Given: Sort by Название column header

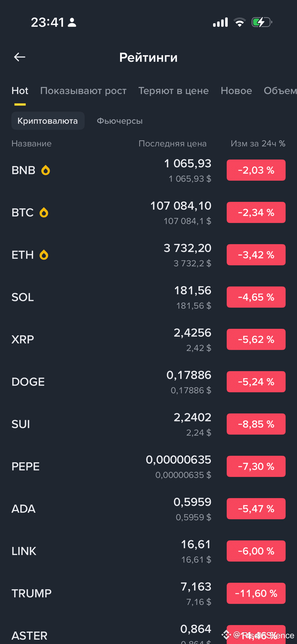Looking at the screenshot, I should point(32,144).
